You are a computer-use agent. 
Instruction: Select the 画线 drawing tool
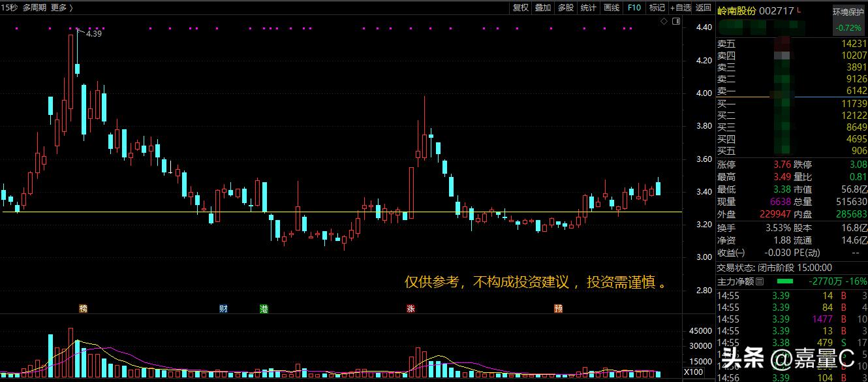610,7
